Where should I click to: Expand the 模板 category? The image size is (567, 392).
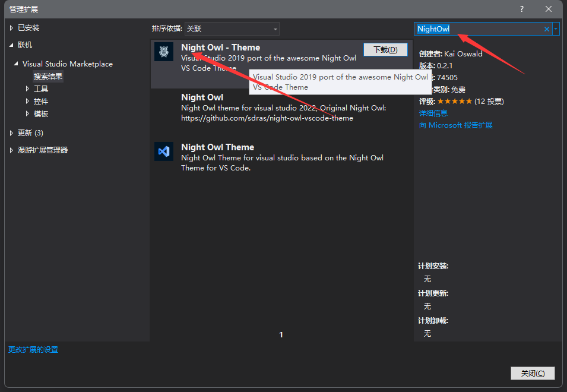[x=27, y=113]
